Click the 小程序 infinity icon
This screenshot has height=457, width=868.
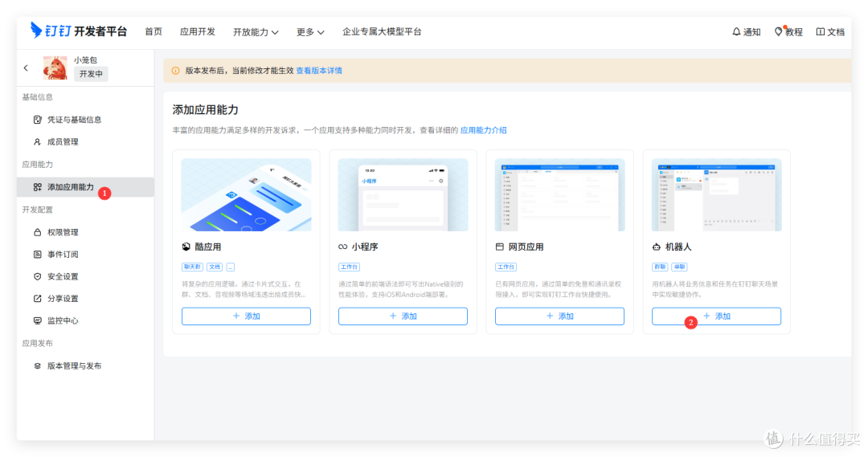point(342,247)
